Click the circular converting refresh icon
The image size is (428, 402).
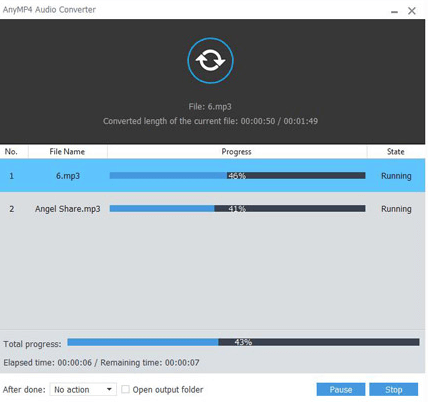pos(210,60)
